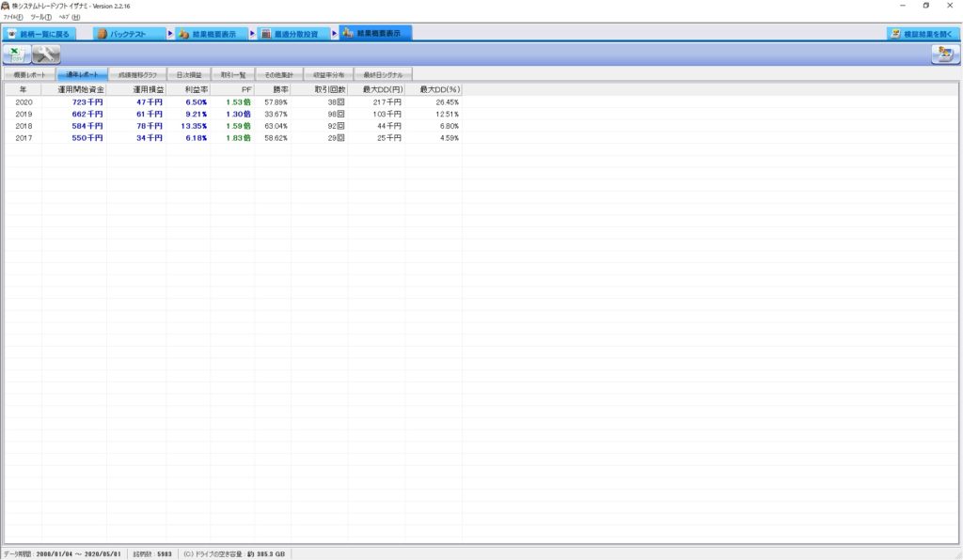
Task: Open the ファイル menu
Action: (12, 17)
